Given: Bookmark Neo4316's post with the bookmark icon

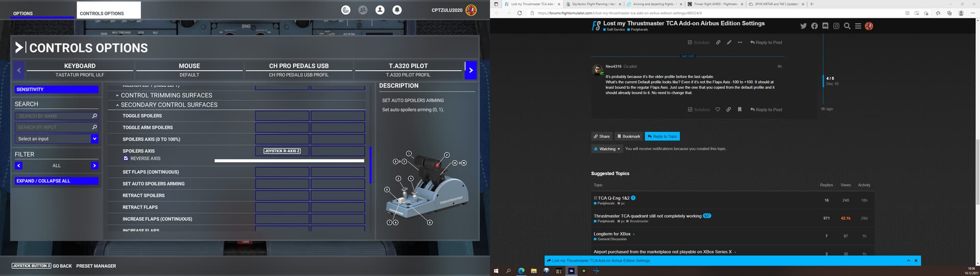Looking at the screenshot, I should pyautogui.click(x=739, y=109).
